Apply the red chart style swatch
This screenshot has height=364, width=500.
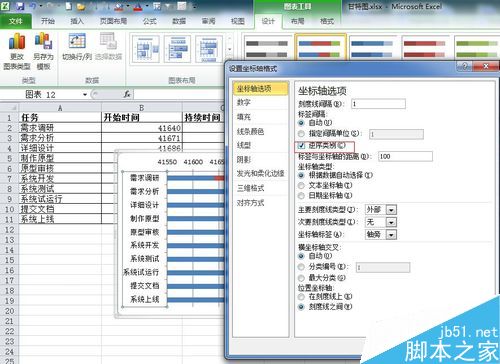[x=425, y=49]
